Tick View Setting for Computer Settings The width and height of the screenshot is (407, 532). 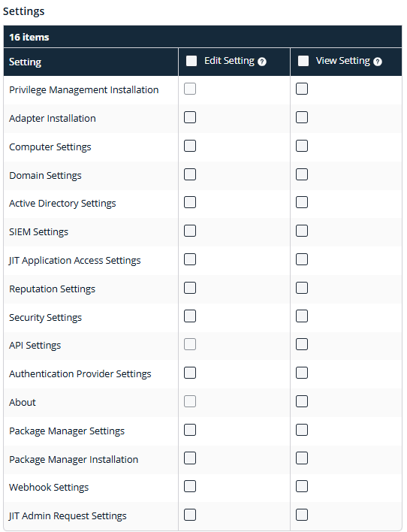coord(302,146)
